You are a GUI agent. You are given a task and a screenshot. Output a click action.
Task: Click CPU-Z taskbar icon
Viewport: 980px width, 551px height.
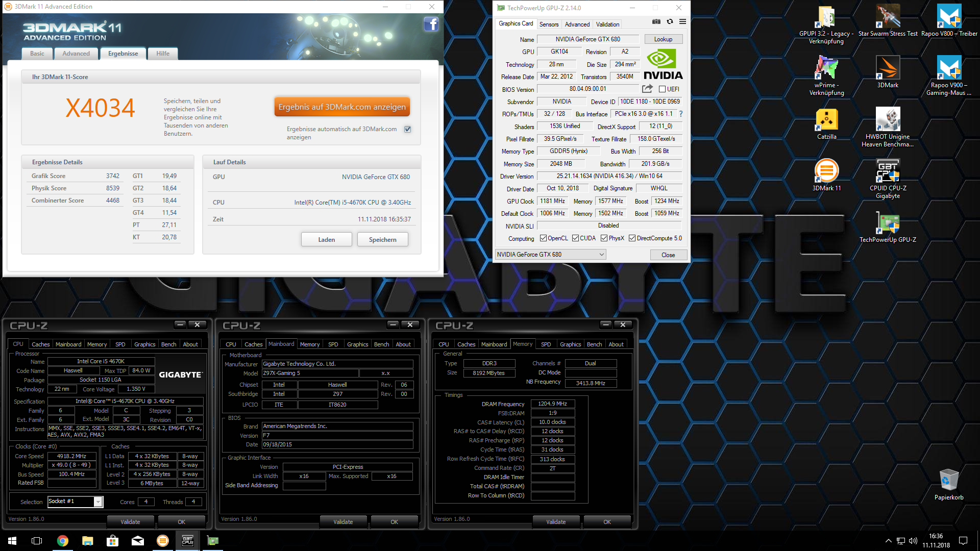pos(187,541)
